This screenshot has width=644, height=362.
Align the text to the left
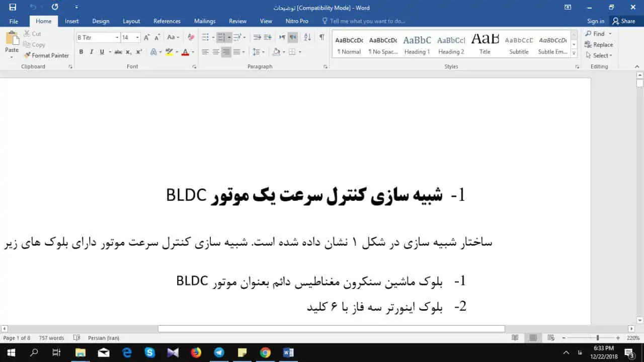point(205,52)
